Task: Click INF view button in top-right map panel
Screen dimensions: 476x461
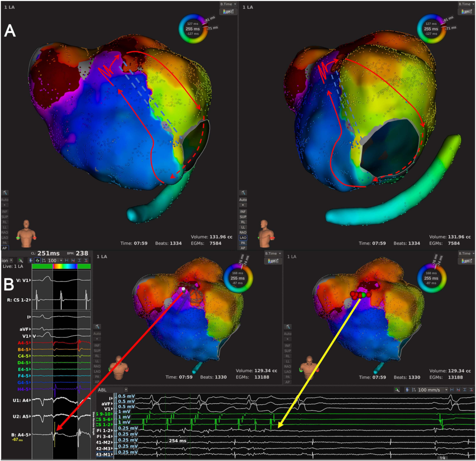Action: coord(243,212)
